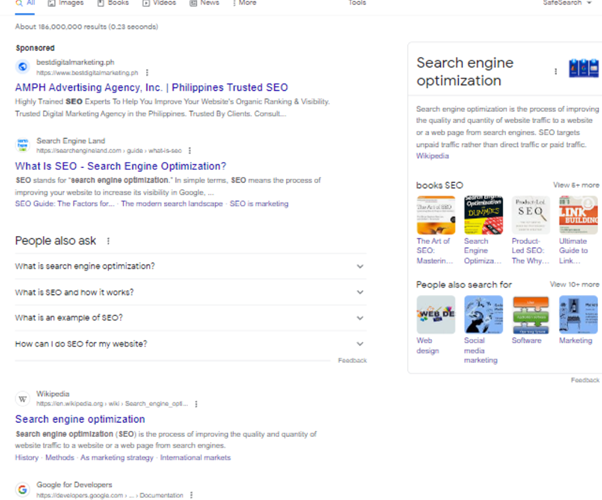Click the three-dot menu beside bestdigitalmarketing.ph URL

pos(147,73)
